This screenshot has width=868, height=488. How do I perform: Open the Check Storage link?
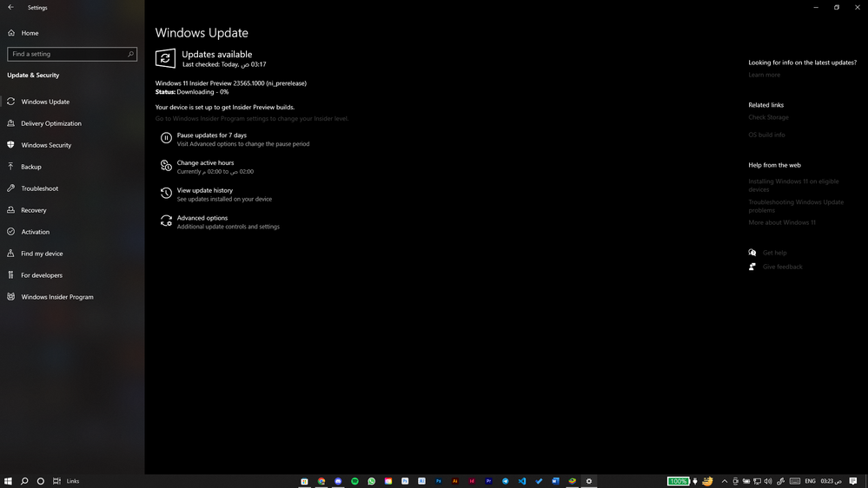tap(768, 116)
